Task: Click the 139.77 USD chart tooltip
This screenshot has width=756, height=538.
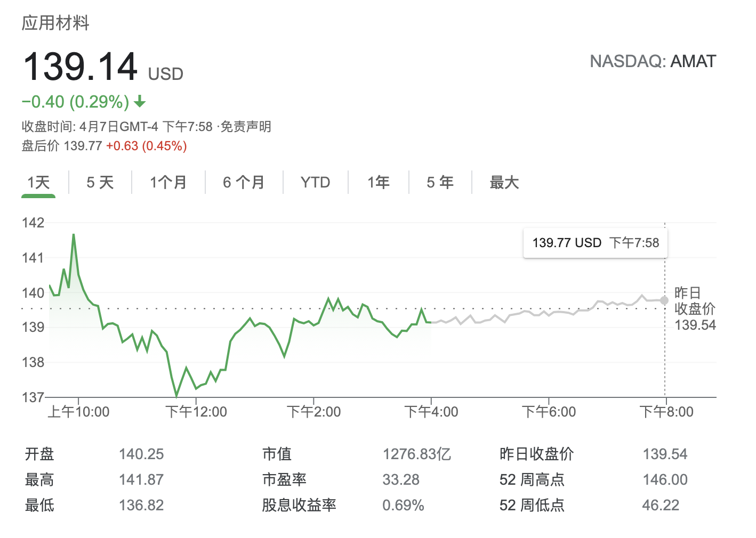Action: pos(595,243)
